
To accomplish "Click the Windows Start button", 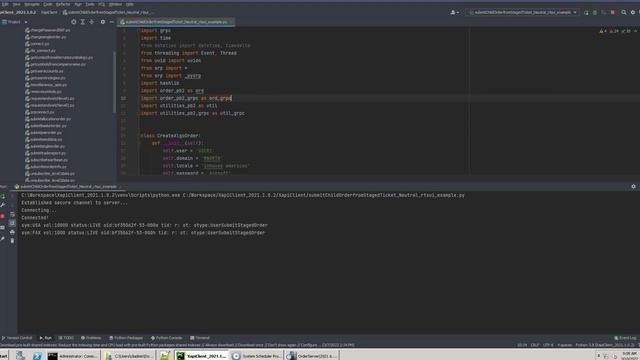I will tap(4, 356).
